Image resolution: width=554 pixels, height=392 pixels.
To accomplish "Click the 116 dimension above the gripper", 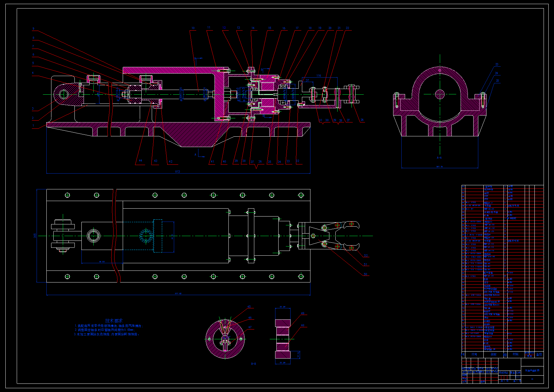I will (x=319, y=76).
